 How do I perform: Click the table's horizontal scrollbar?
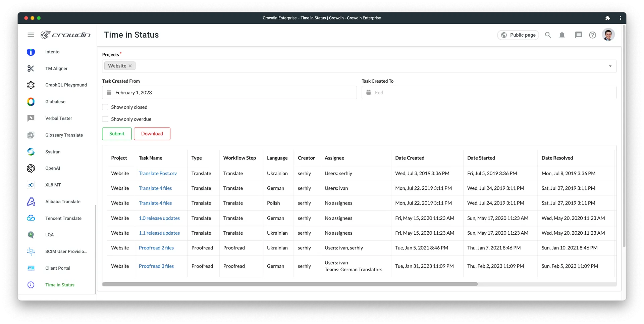pos(290,284)
